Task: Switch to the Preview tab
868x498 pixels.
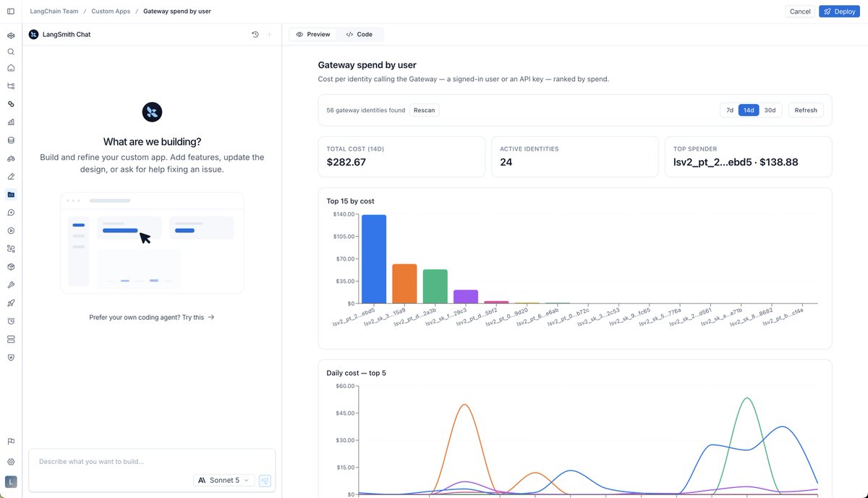Action: pos(313,34)
